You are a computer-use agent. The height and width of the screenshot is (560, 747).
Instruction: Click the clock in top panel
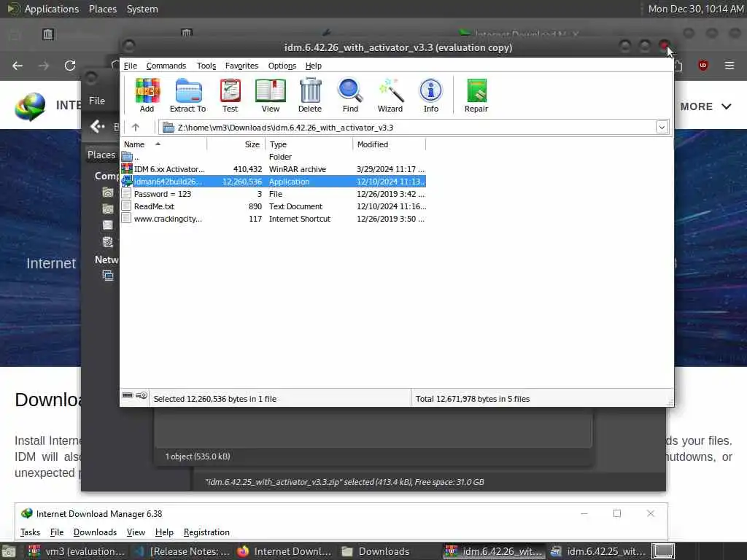(x=695, y=9)
